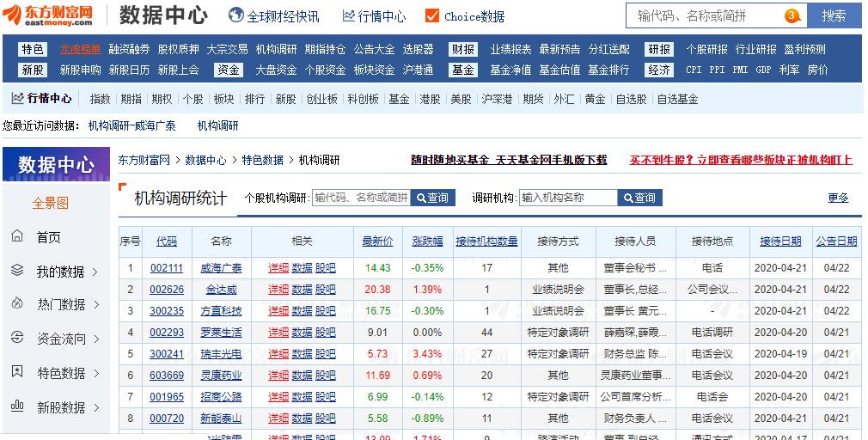The image size is (868, 440).
Task: Click the icon beside 资金流向
Action: point(17,338)
